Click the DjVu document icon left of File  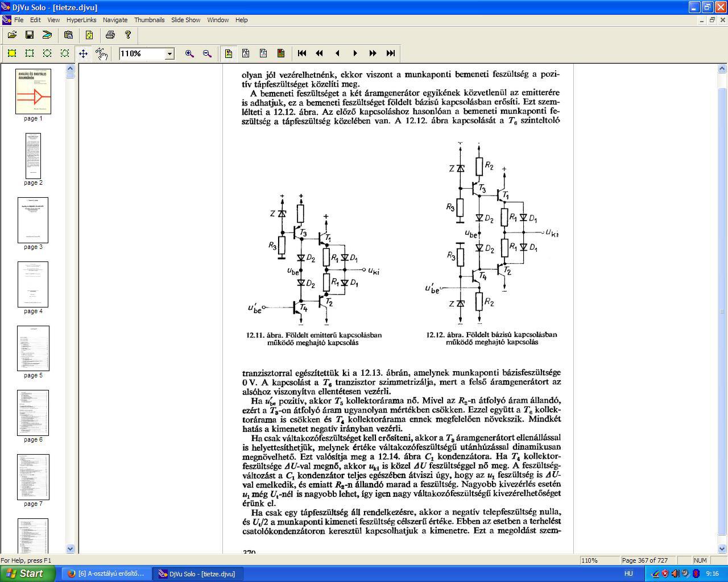point(6,20)
